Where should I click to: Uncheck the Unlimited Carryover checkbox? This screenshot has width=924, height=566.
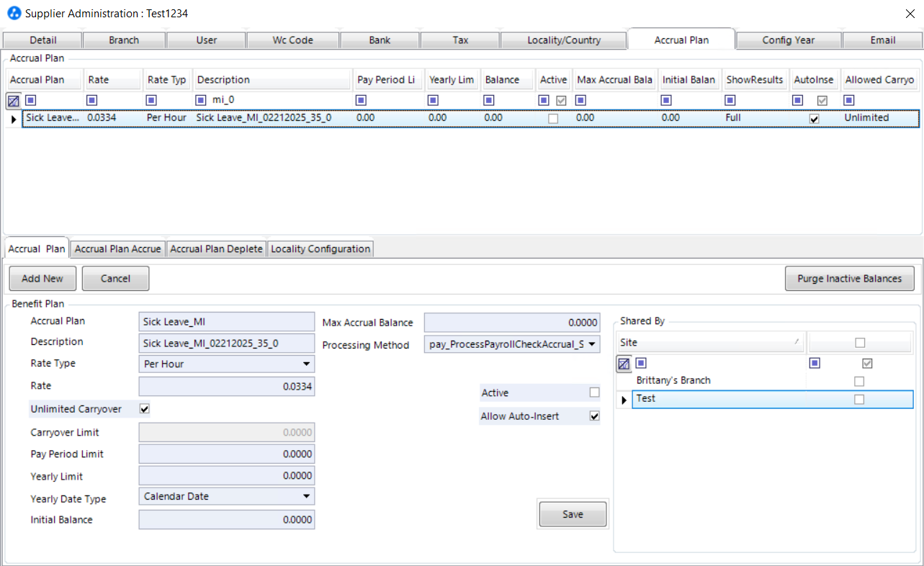pos(144,409)
